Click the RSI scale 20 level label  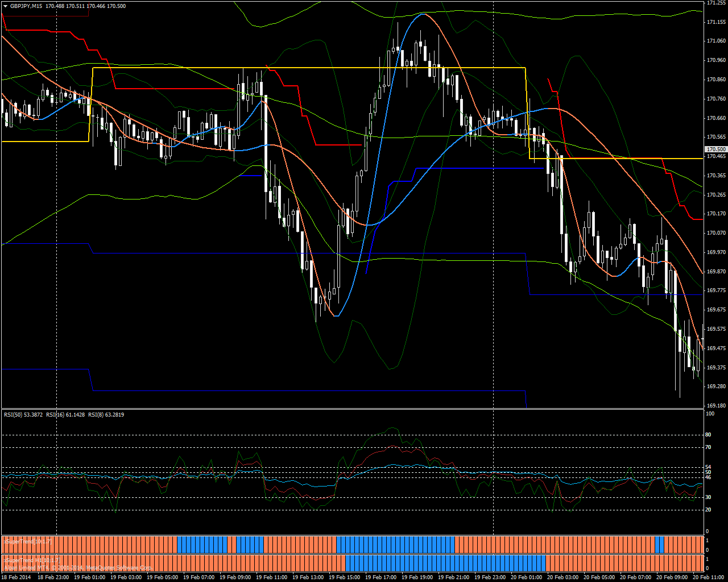pyautogui.click(x=709, y=510)
